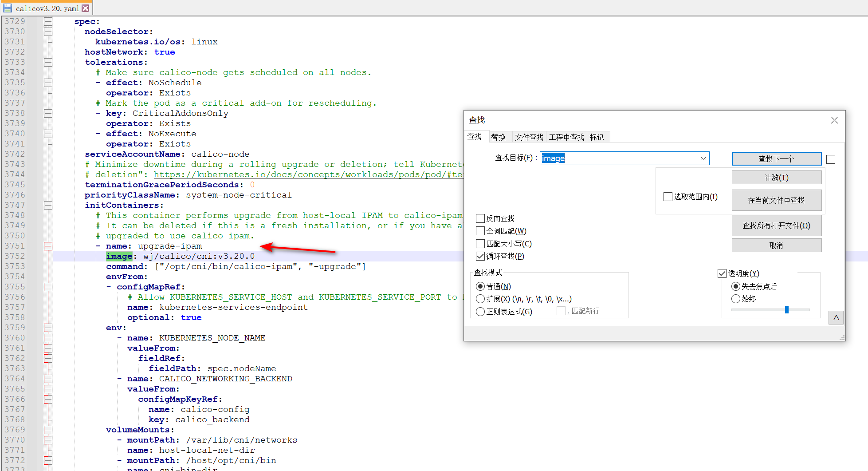This screenshot has width=868, height=471.
Task: Switch to the 替换 tab
Action: click(x=499, y=137)
